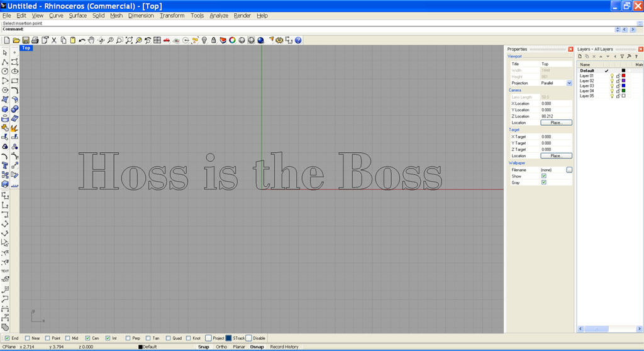Select the Polyline tool in left toolbar
The height and width of the screenshot is (351, 644).
coord(5,62)
